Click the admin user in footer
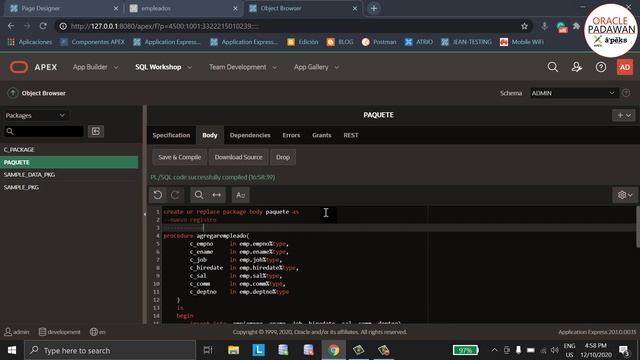The width and height of the screenshot is (640, 360). coord(17,332)
